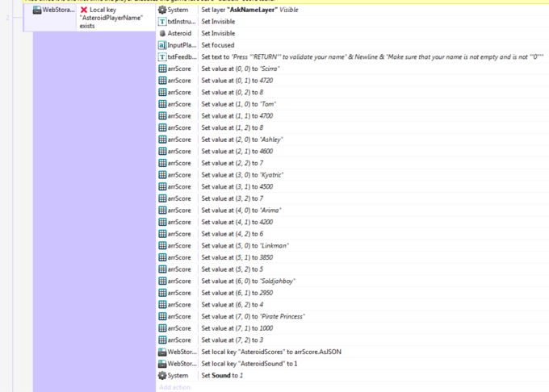
Task: Click the InputPla text box icon
Action: (162, 45)
